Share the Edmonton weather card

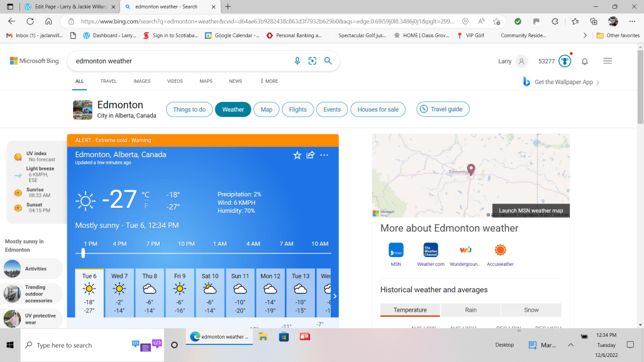click(311, 155)
